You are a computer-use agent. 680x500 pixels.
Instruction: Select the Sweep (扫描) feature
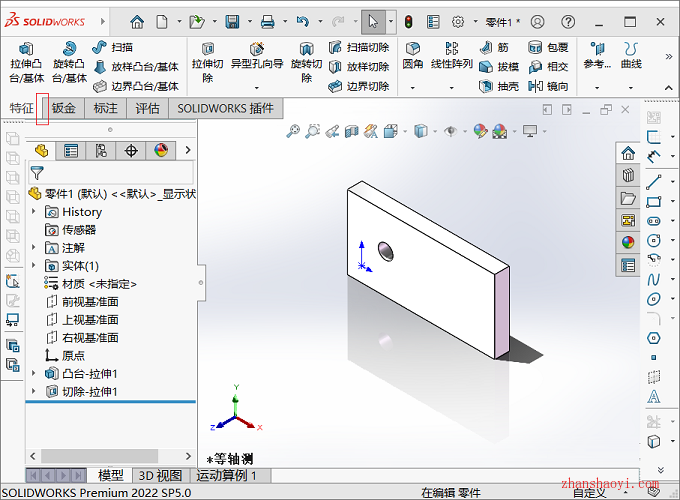[112, 47]
